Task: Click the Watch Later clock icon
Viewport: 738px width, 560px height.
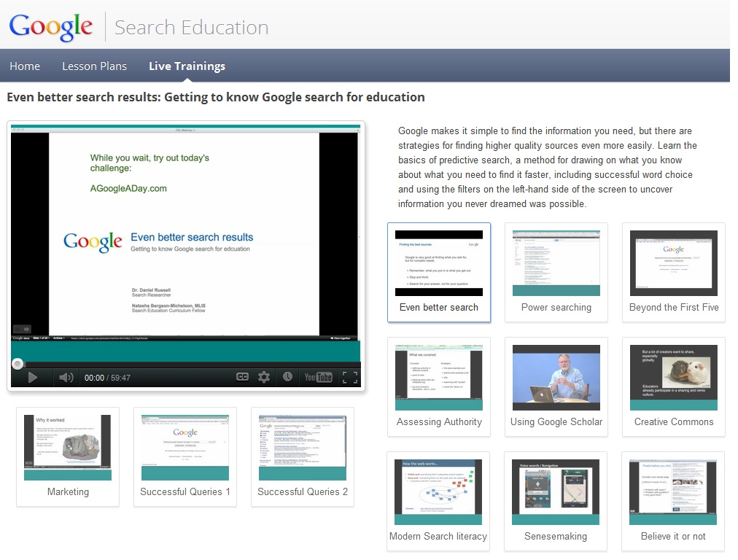Action: 287,377
